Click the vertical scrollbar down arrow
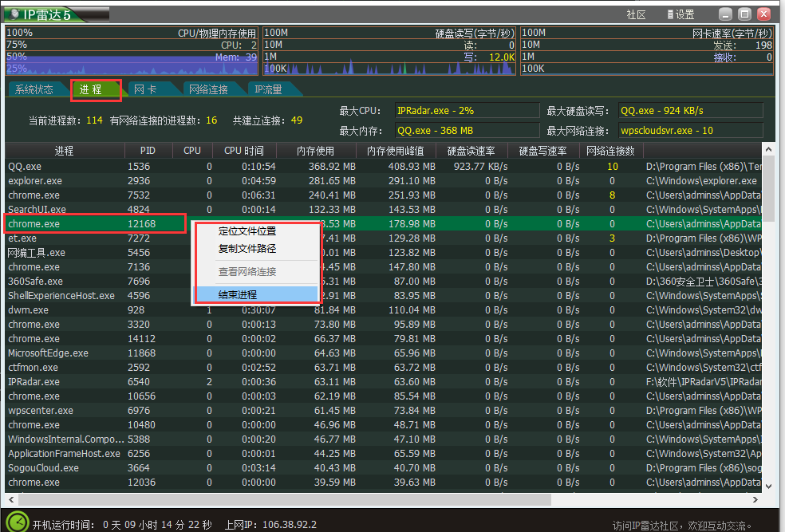Image resolution: width=785 pixels, height=532 pixels. pos(767,485)
